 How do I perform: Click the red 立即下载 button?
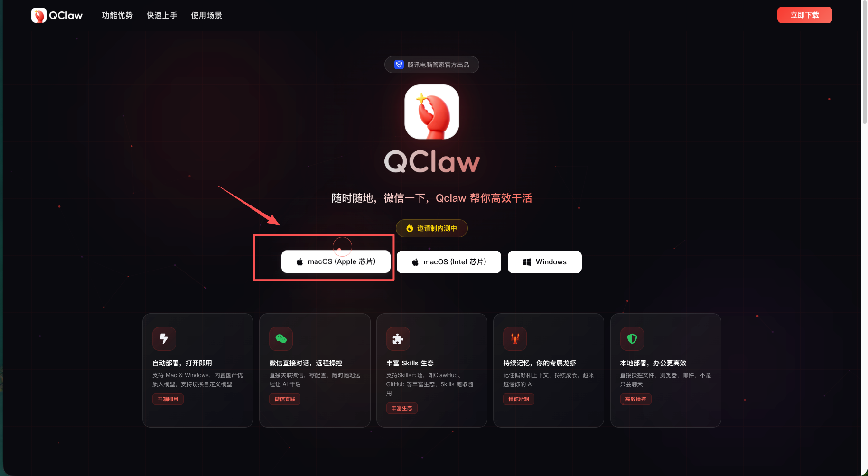coord(804,15)
